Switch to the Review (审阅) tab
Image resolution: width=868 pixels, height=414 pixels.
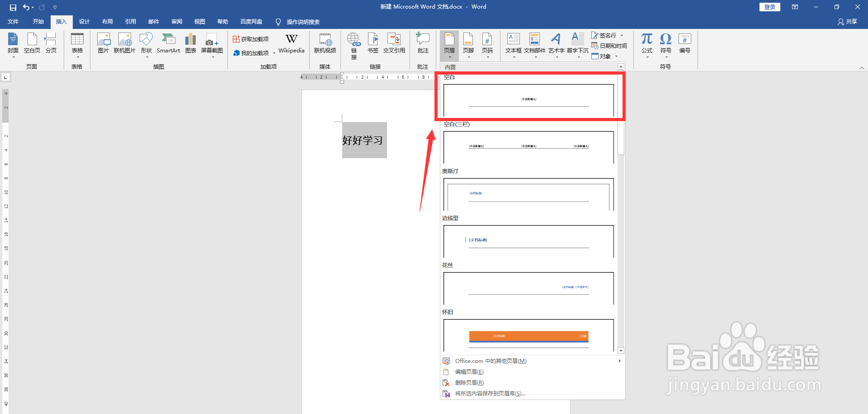[177, 22]
